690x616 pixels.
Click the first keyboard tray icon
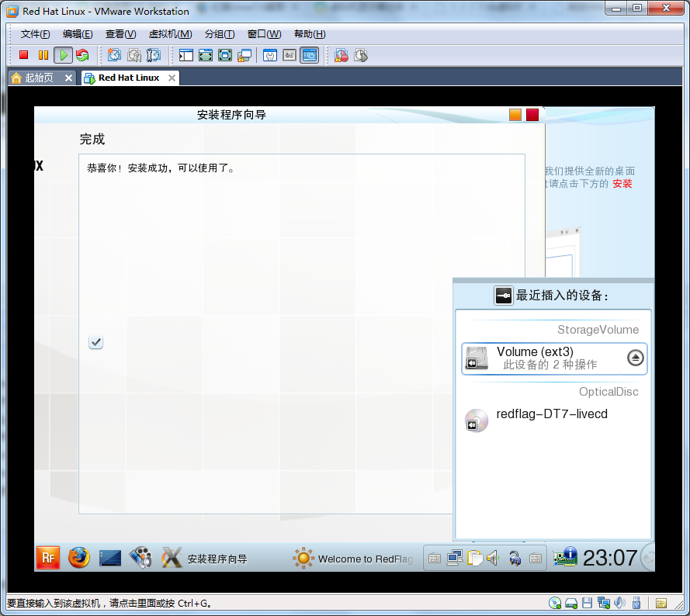tap(435, 559)
